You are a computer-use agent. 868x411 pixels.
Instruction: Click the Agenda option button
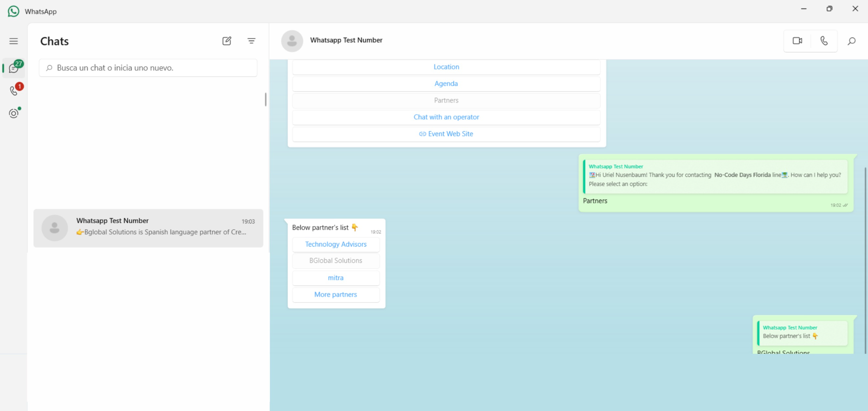(x=446, y=83)
